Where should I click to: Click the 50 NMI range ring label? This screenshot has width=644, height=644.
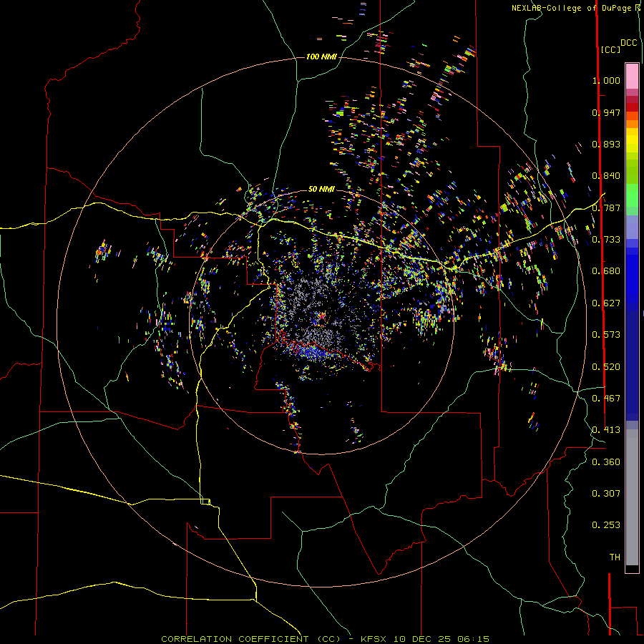321,189
